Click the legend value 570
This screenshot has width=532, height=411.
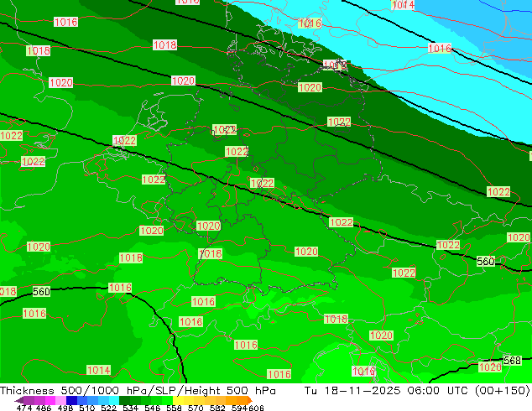pos(196,408)
